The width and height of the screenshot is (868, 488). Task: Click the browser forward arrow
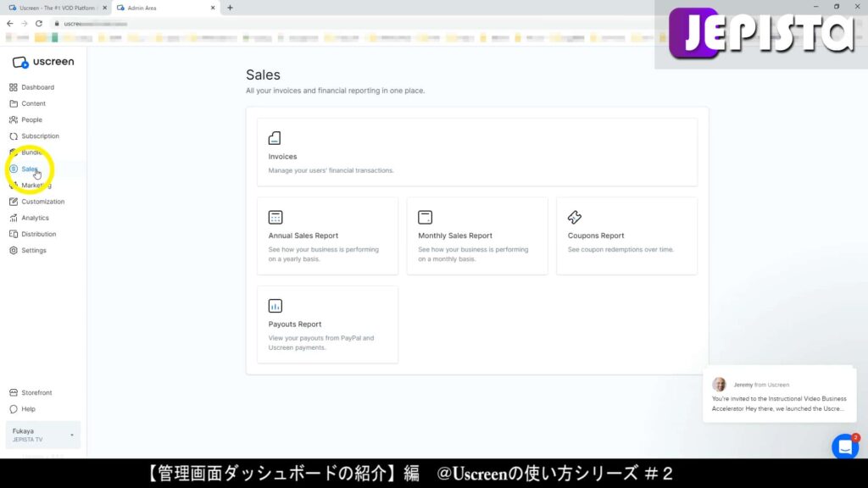pyautogui.click(x=25, y=23)
